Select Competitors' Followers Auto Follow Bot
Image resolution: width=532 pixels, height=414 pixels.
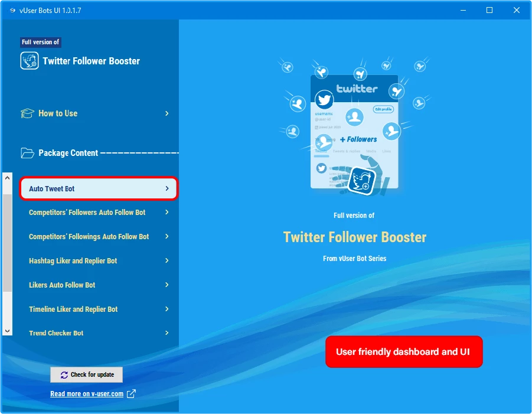click(99, 213)
